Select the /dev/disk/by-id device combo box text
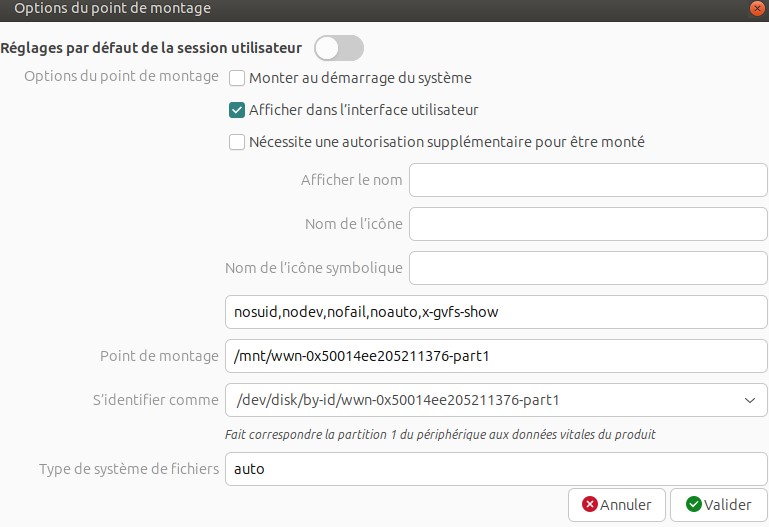This screenshot has width=769, height=527. click(x=398, y=400)
